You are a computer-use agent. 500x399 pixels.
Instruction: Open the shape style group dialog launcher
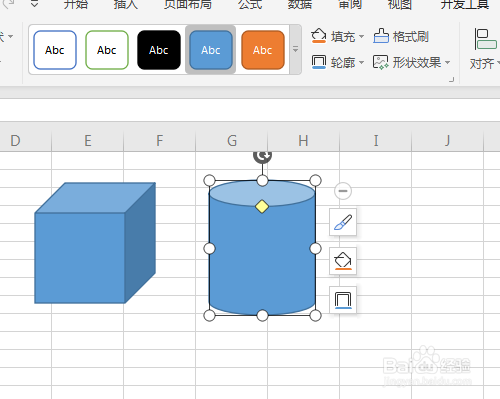(x=451, y=80)
